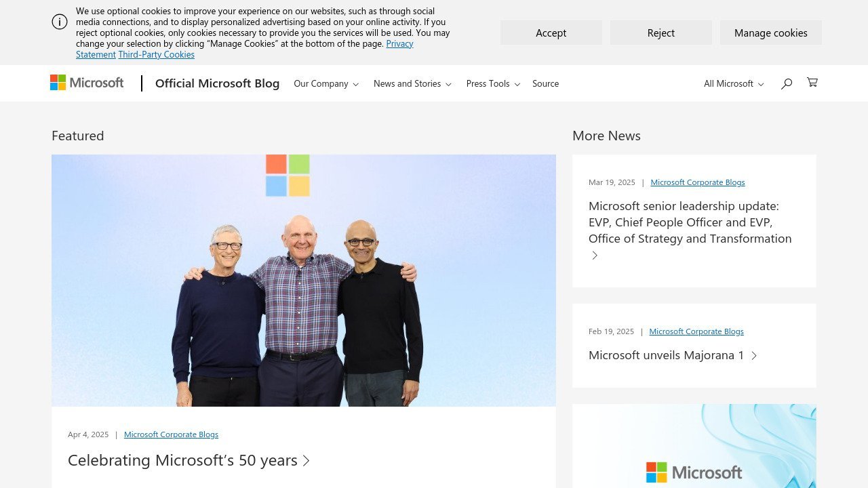This screenshot has width=868, height=488.
Task: Read the Microsoft senior leadership update article
Action: pyautogui.click(x=690, y=222)
